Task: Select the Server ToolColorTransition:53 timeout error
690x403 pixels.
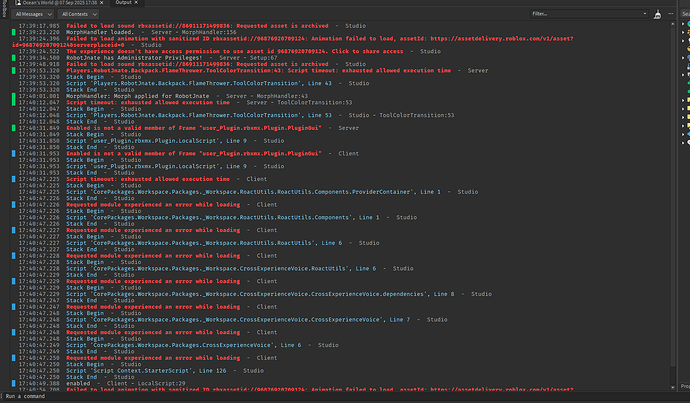Action: point(148,103)
